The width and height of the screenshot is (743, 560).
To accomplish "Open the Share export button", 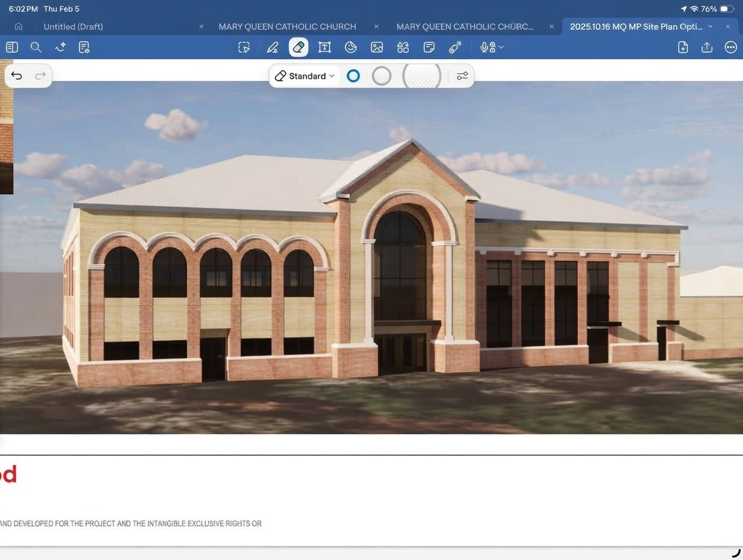I will pyautogui.click(x=707, y=47).
